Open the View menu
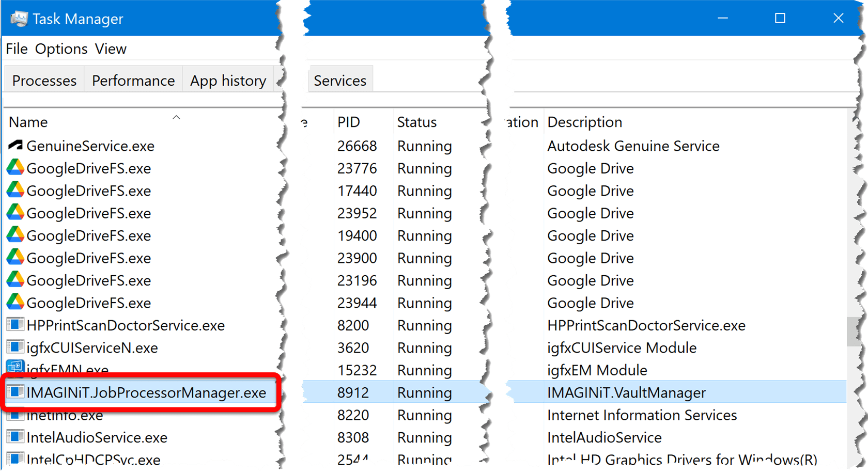Image resolution: width=868 pixels, height=474 pixels. tap(111, 49)
